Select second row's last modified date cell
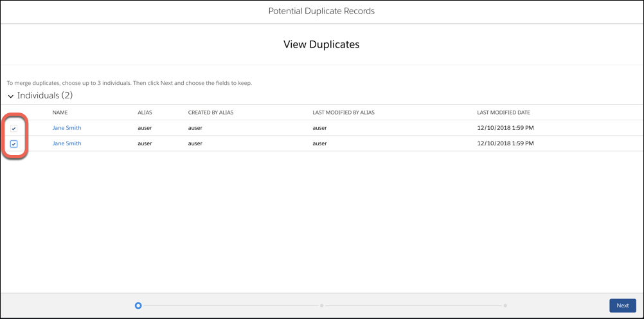The image size is (644, 319). point(506,143)
